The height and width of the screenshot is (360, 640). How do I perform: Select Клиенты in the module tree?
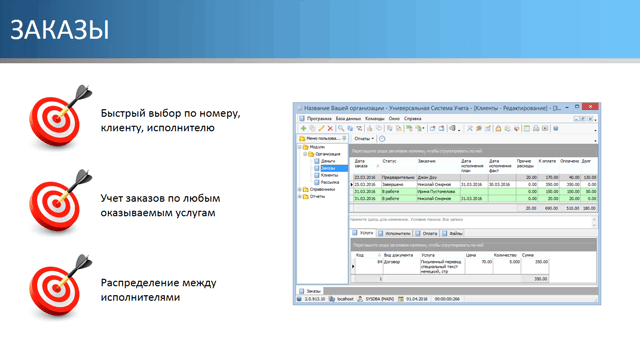click(329, 175)
